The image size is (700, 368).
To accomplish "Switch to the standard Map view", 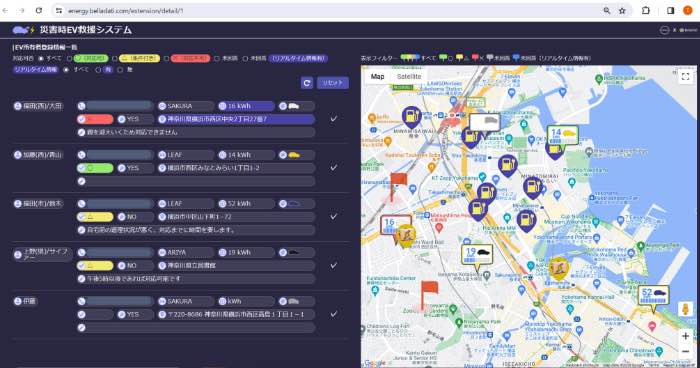I will 377,76.
